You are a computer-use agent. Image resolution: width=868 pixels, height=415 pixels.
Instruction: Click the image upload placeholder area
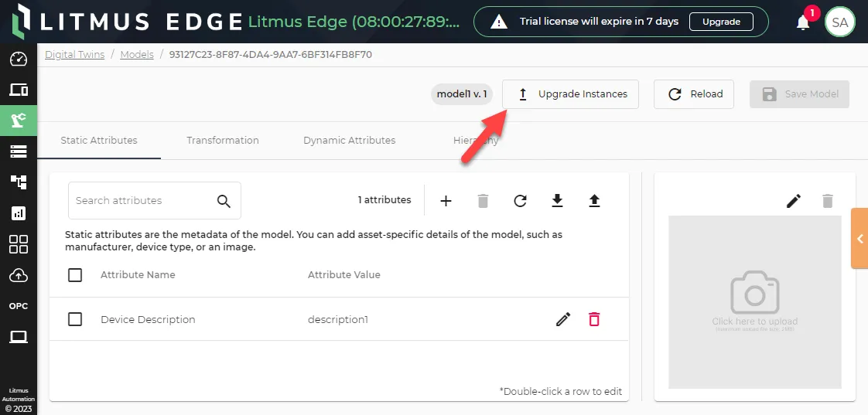coord(755,302)
